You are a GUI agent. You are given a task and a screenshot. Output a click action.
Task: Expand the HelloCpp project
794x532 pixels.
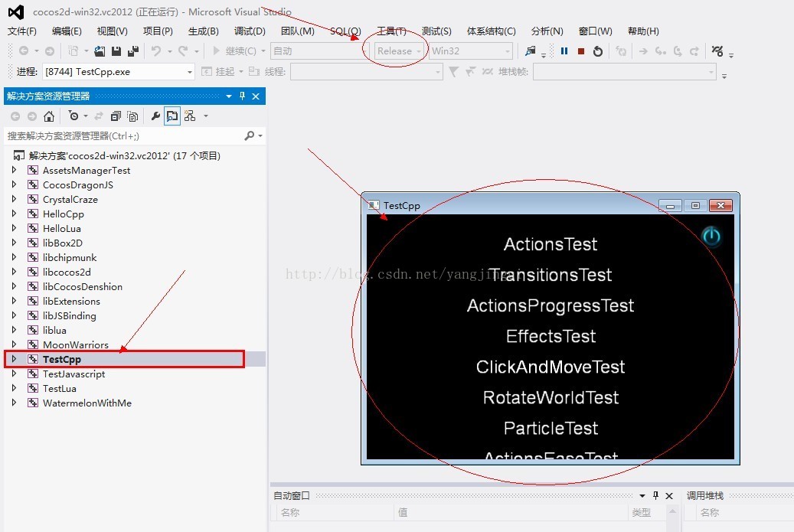[x=14, y=214]
